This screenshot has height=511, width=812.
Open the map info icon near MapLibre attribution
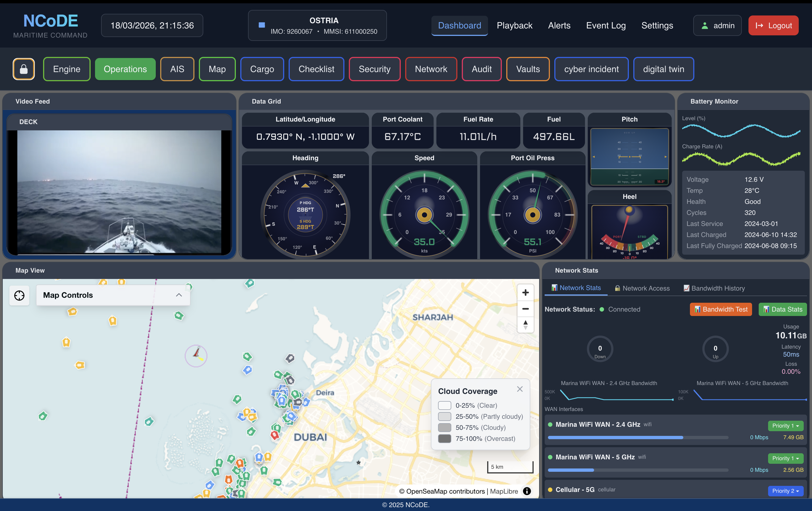[527, 491]
